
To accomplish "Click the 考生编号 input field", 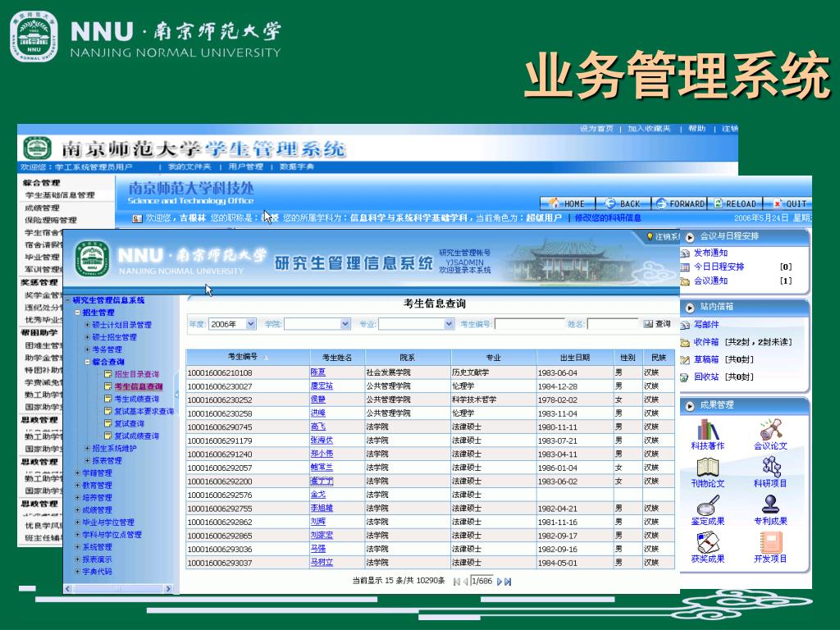I will click(529, 324).
